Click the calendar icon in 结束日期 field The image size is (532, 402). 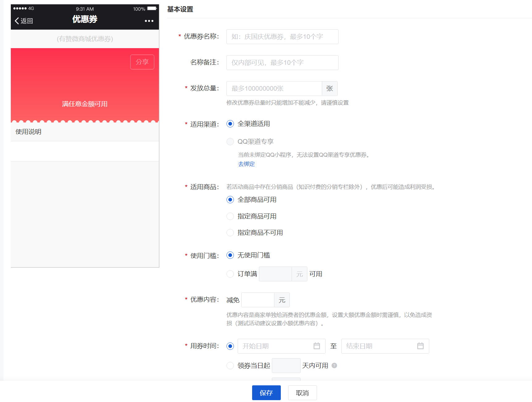[420, 346]
